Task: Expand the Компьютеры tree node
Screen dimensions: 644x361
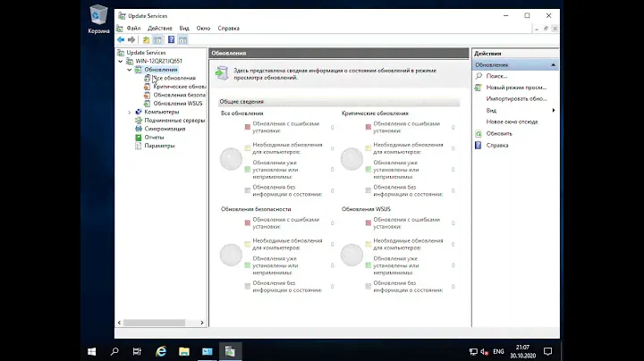Action: 130,112
